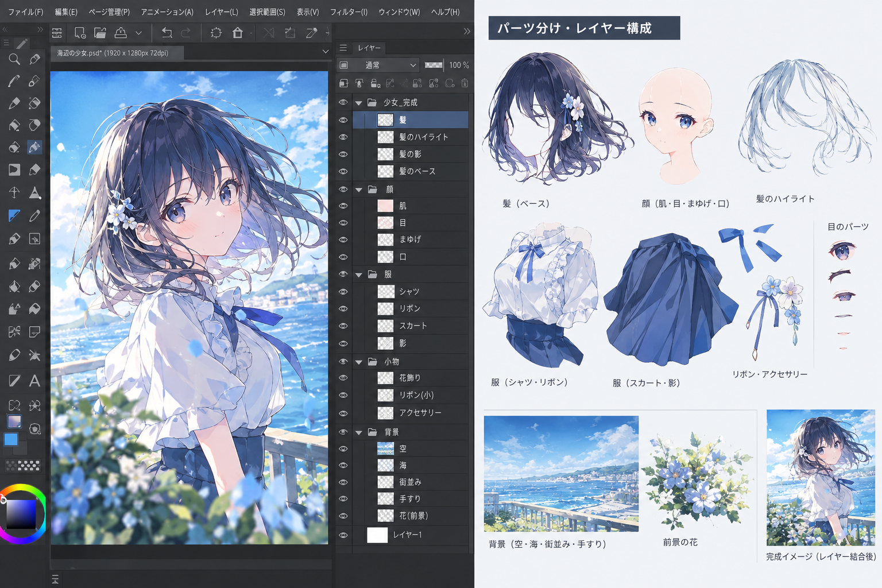
Task: Click the delete layer trash icon
Action: click(x=465, y=83)
